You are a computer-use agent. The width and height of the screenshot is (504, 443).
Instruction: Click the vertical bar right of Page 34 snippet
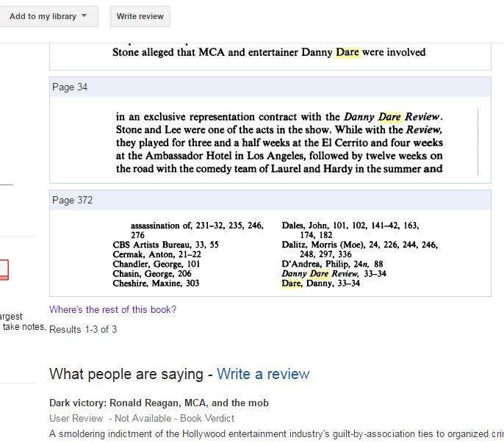478,143
